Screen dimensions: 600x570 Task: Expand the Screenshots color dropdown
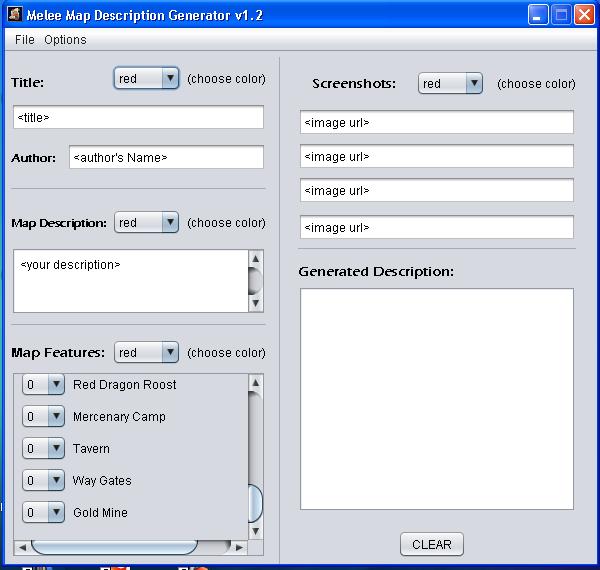tap(450, 83)
